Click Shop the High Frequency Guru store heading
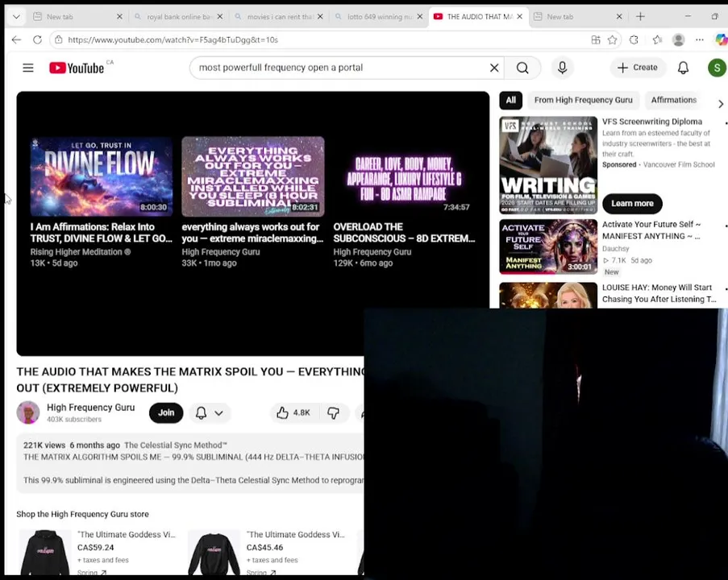Viewport: 728px width, 580px height. tap(83, 514)
